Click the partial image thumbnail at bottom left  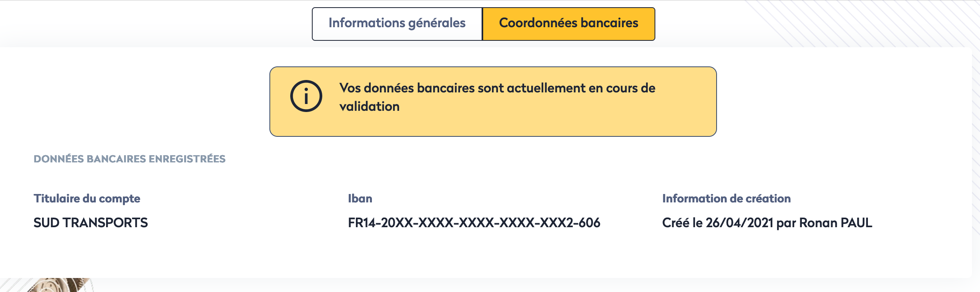60,285
